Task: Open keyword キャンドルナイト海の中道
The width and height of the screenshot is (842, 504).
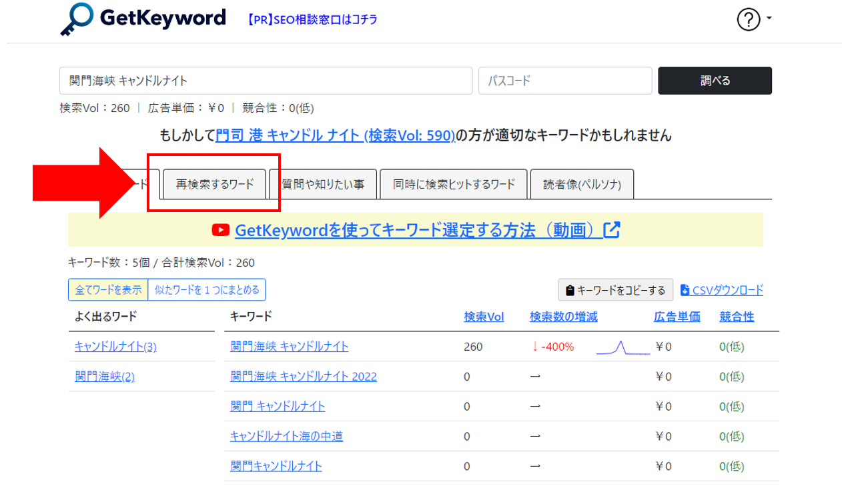Action: pos(286,437)
